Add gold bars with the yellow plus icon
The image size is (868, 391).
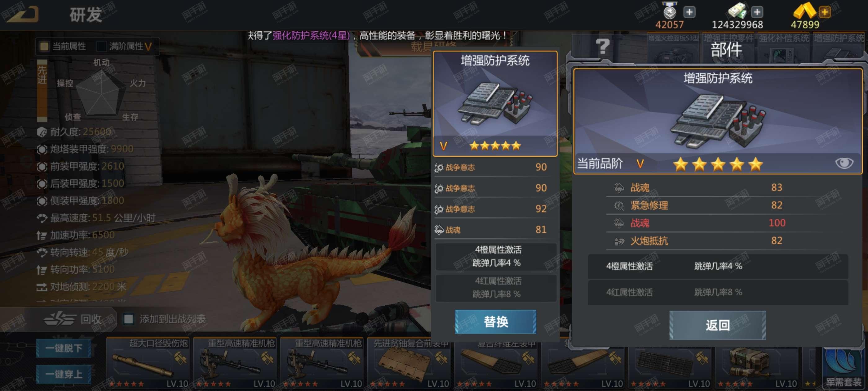tap(825, 12)
